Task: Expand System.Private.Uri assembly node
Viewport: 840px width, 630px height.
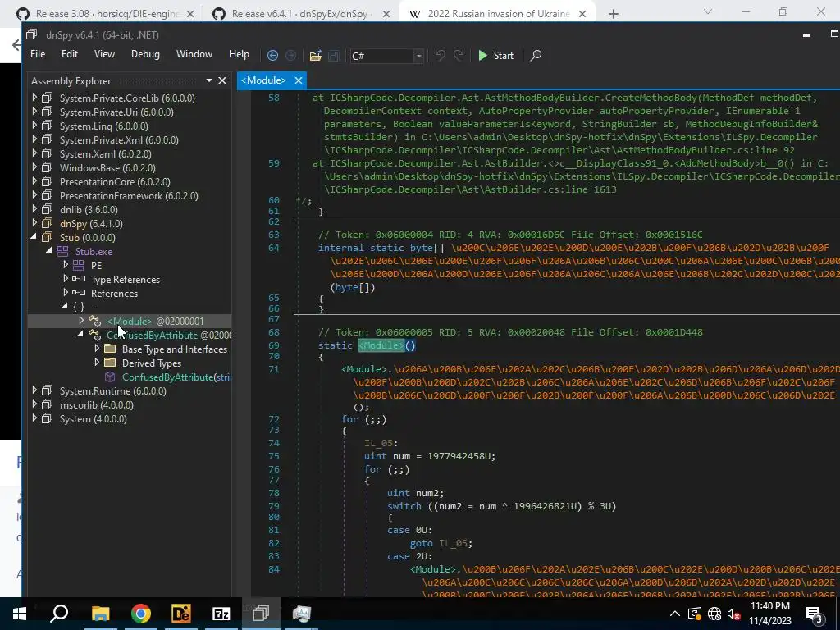Action: [34, 112]
